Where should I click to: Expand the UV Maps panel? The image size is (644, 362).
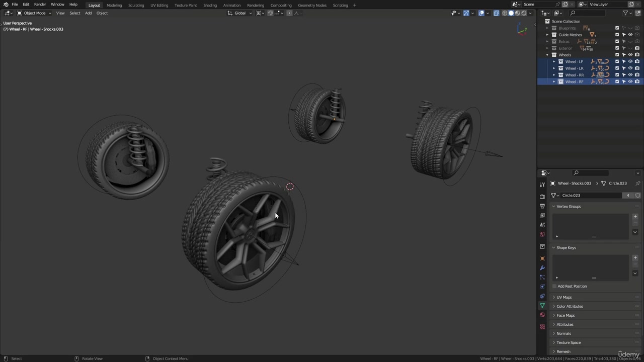(x=564, y=297)
